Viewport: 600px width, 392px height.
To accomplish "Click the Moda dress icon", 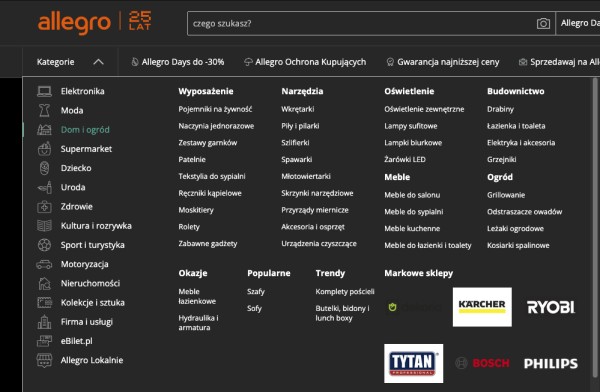I will point(44,110).
